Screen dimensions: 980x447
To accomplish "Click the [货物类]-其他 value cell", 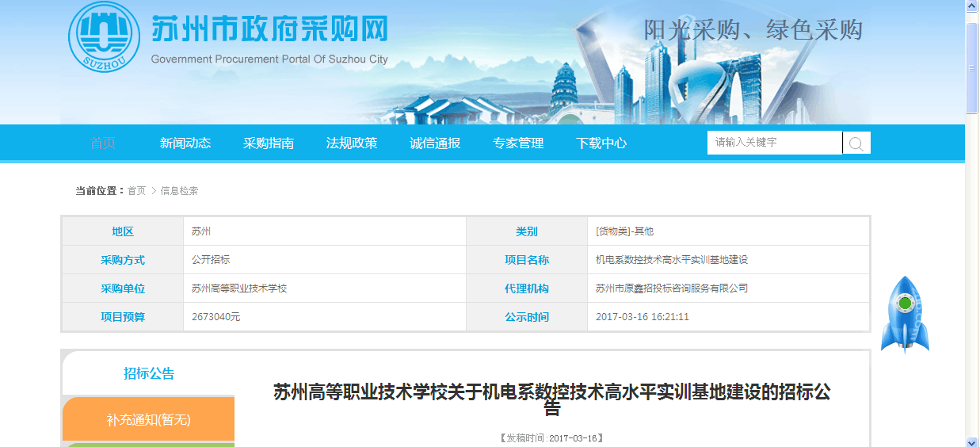I will [x=728, y=231].
